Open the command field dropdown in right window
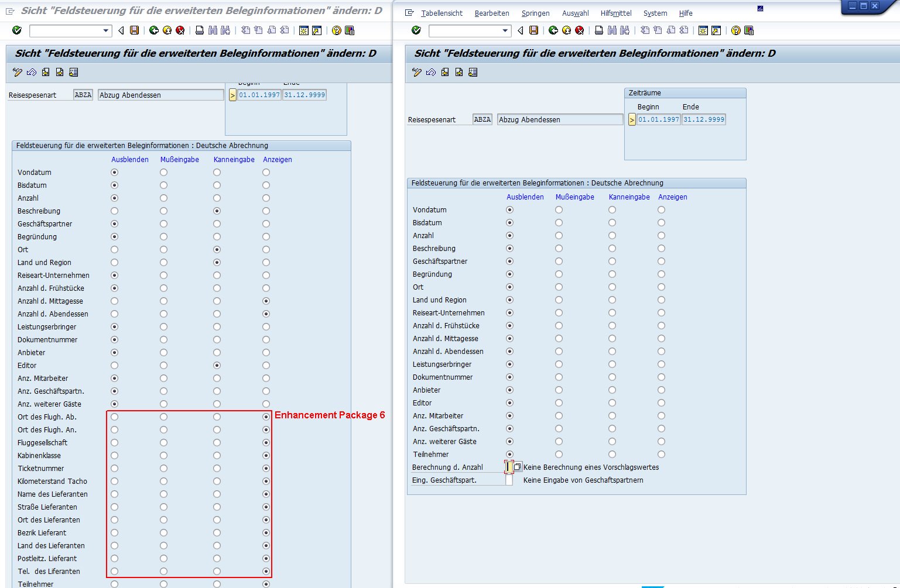The image size is (900, 588). click(x=505, y=30)
